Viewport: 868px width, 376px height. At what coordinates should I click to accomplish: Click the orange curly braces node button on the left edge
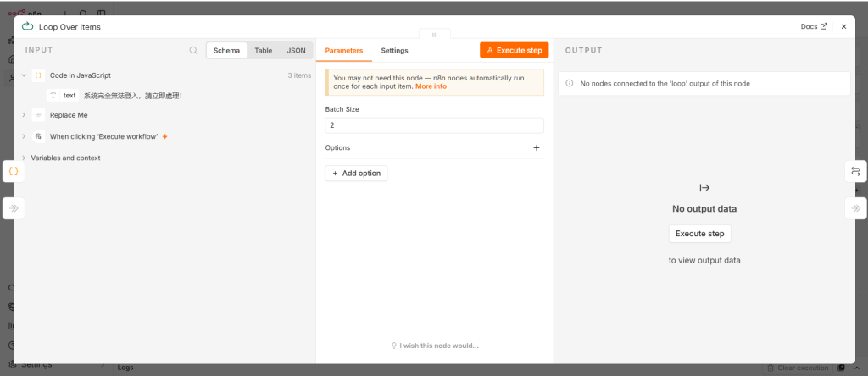14,171
